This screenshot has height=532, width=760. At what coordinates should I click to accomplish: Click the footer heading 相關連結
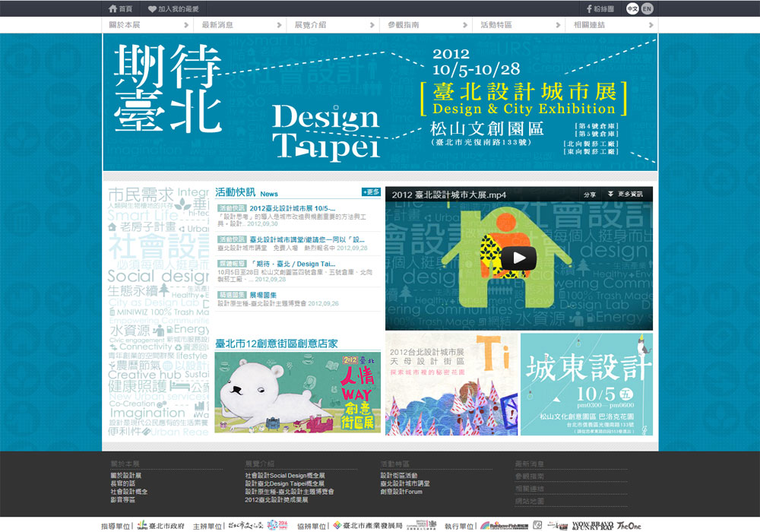[x=529, y=489]
